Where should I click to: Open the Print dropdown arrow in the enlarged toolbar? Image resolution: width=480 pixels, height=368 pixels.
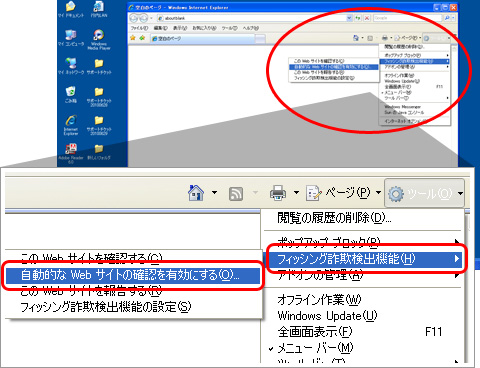(x=296, y=193)
